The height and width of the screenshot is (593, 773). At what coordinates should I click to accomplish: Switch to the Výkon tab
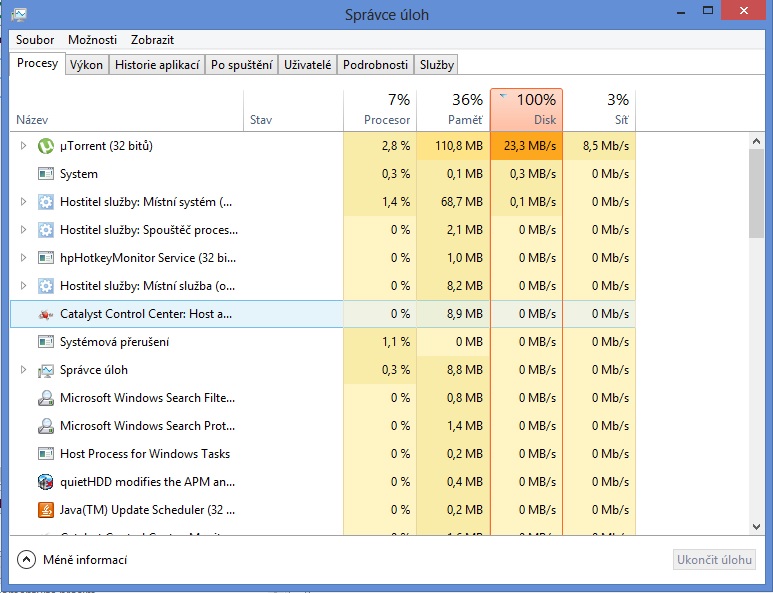pos(86,65)
